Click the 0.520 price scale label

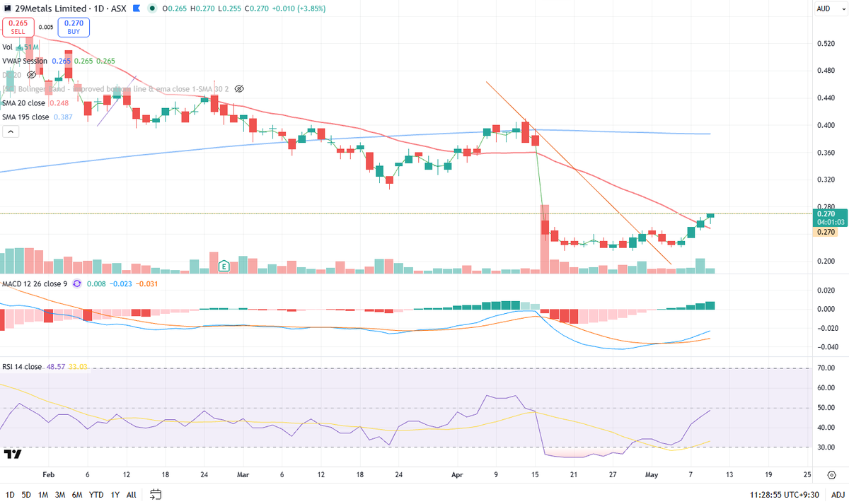coord(825,44)
